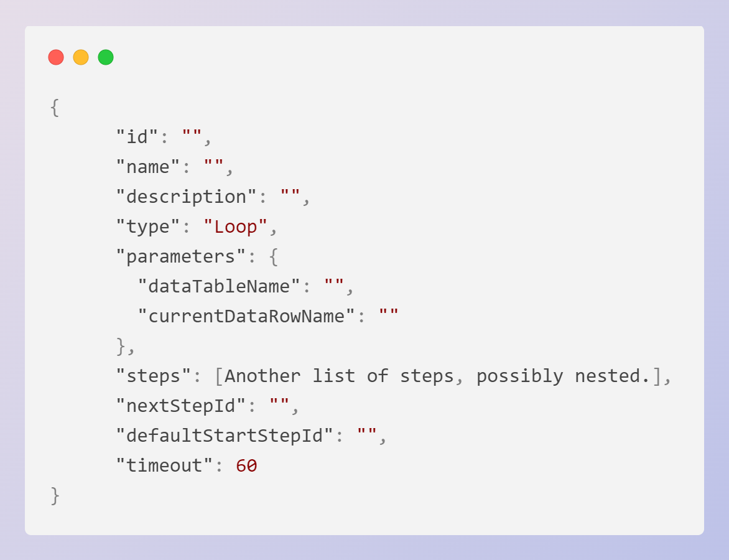The image size is (729, 560).
Task: Select the "description" key
Action: coord(187,197)
